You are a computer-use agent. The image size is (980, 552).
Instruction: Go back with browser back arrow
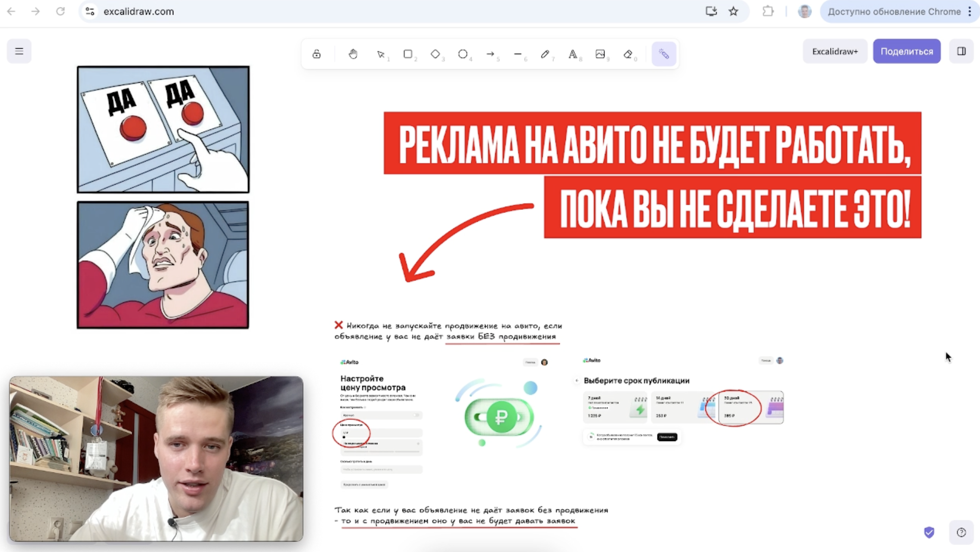tap(11, 11)
